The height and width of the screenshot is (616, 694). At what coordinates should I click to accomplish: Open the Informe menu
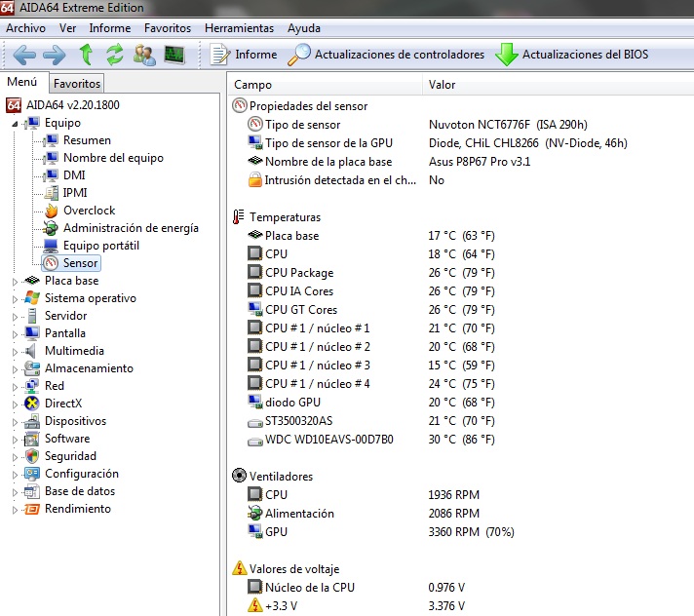tap(110, 28)
